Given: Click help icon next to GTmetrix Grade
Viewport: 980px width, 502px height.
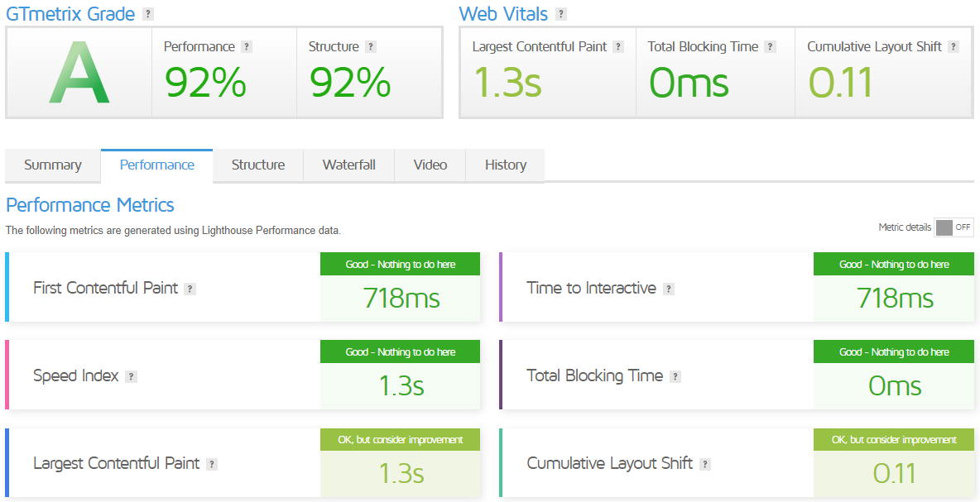Looking at the screenshot, I should point(147,14).
